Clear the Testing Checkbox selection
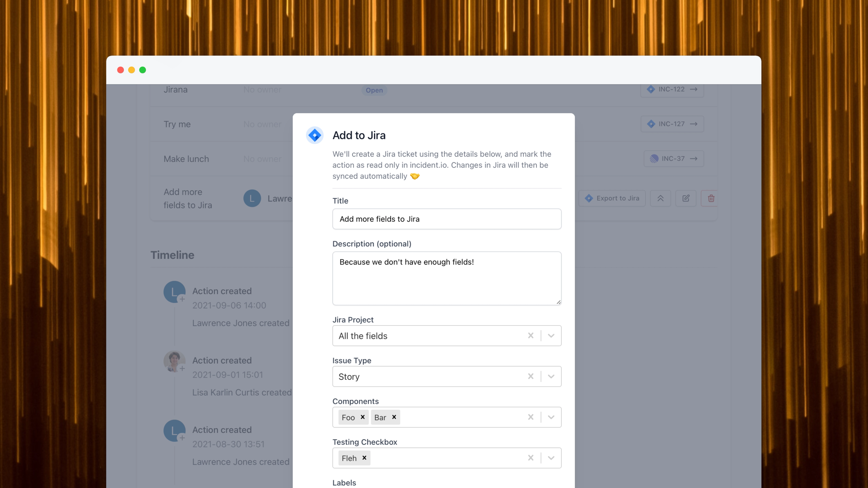 530,458
